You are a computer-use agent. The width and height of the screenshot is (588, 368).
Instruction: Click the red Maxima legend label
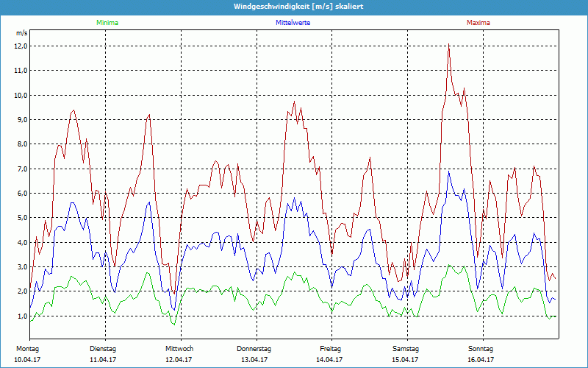(x=478, y=23)
